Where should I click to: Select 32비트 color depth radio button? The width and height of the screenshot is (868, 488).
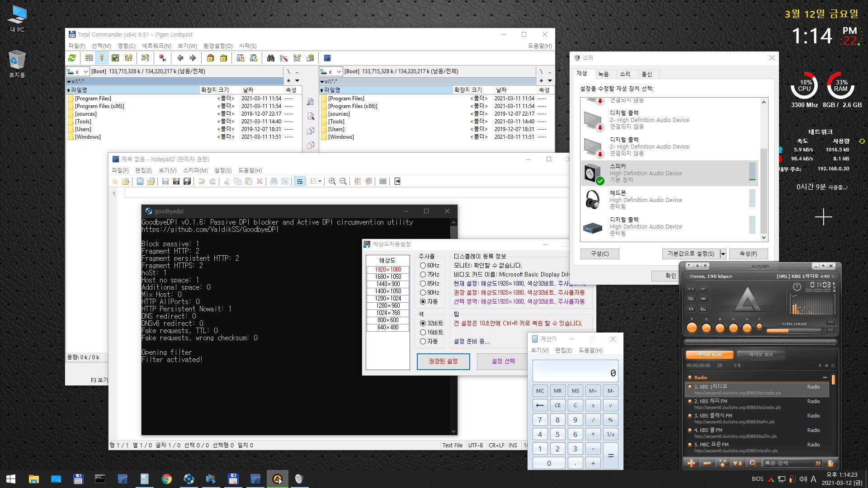[431, 324]
